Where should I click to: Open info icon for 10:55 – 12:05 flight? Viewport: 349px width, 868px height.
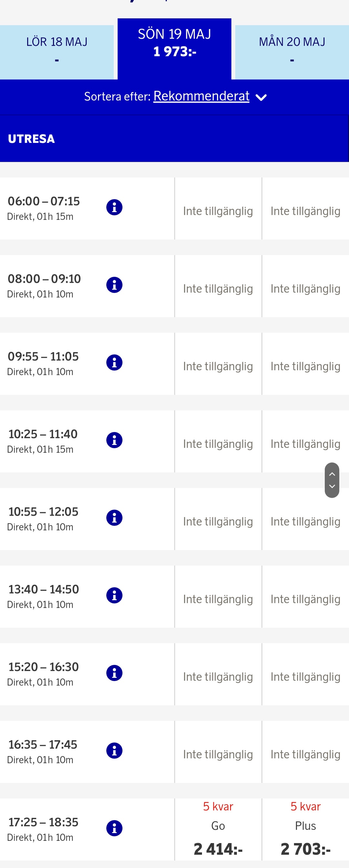click(114, 518)
